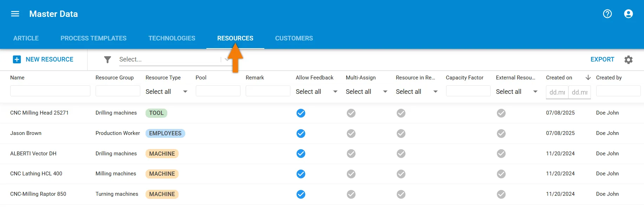644x207 pixels.
Task: Open table settings gear icon
Action: (629, 60)
